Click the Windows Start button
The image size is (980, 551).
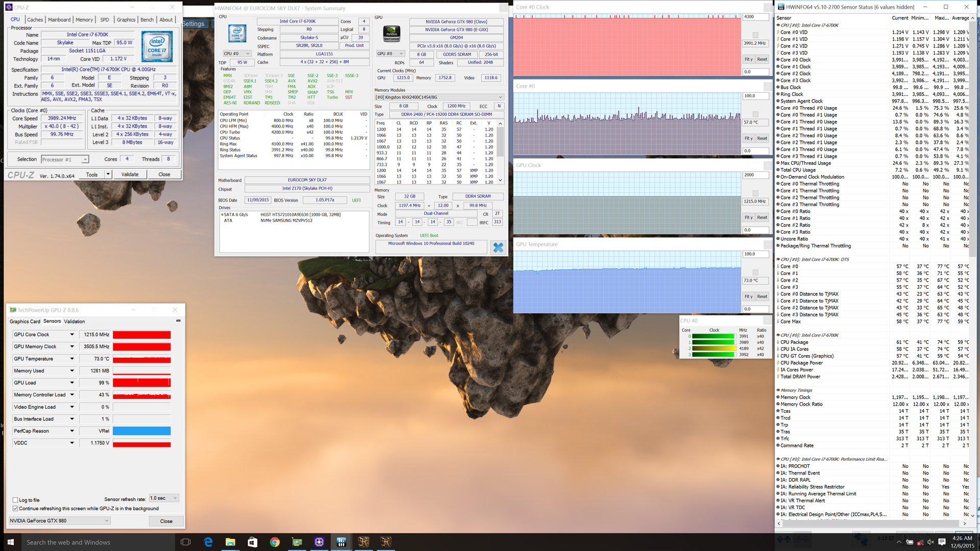tap(10, 542)
